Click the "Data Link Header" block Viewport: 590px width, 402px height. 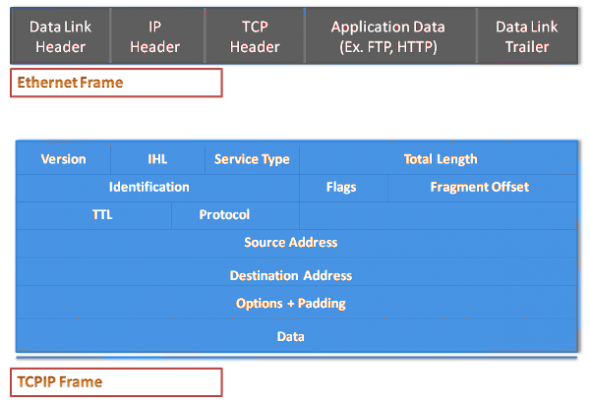pyautogui.click(x=61, y=36)
